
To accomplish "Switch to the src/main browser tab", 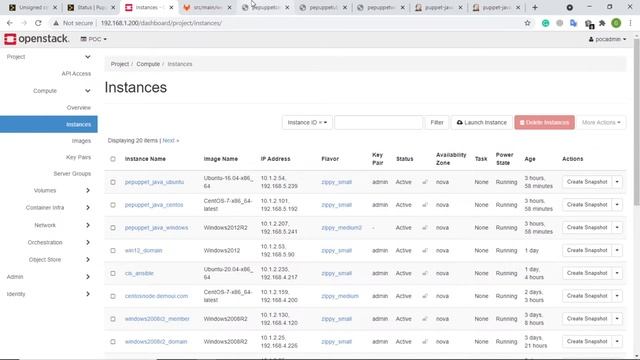I will click(x=207, y=7).
